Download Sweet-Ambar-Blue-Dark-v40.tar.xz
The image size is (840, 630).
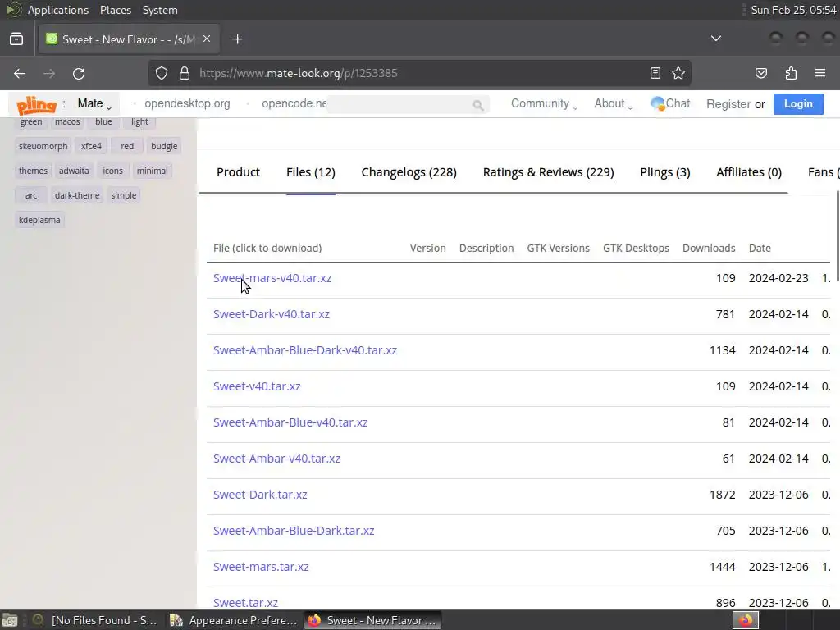click(x=305, y=350)
